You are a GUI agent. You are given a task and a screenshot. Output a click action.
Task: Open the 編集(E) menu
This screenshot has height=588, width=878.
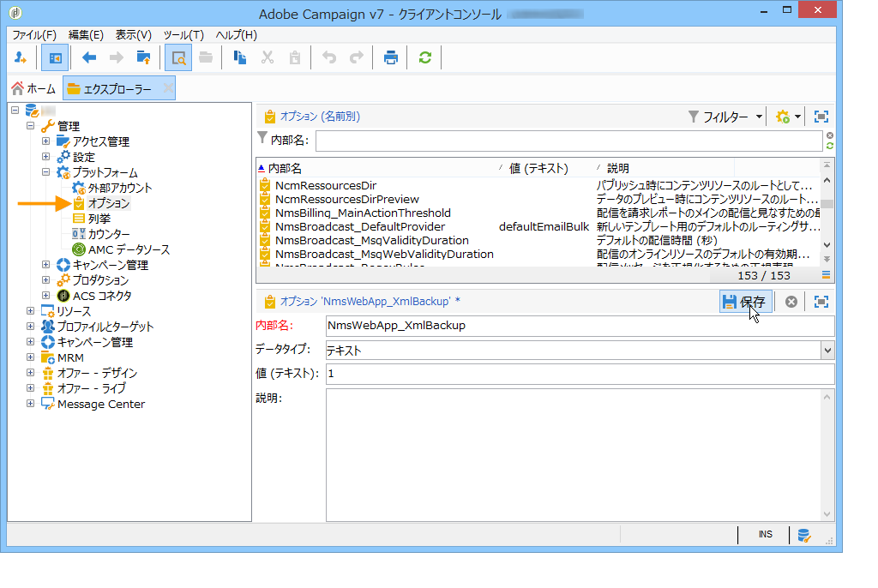coord(86,35)
